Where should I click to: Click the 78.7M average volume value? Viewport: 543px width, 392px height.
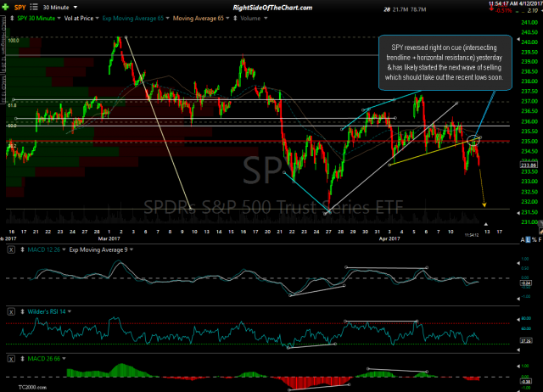click(x=418, y=9)
